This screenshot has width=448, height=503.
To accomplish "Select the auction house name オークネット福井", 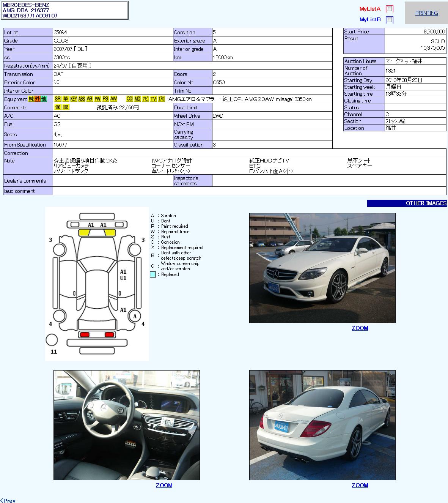I will click(x=404, y=61).
